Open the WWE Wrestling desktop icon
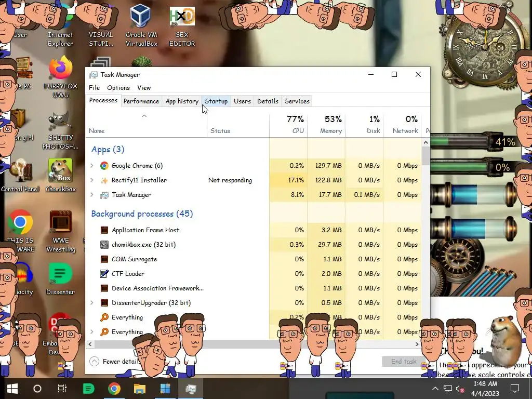Screen dimensions: 532x399 (60, 231)
